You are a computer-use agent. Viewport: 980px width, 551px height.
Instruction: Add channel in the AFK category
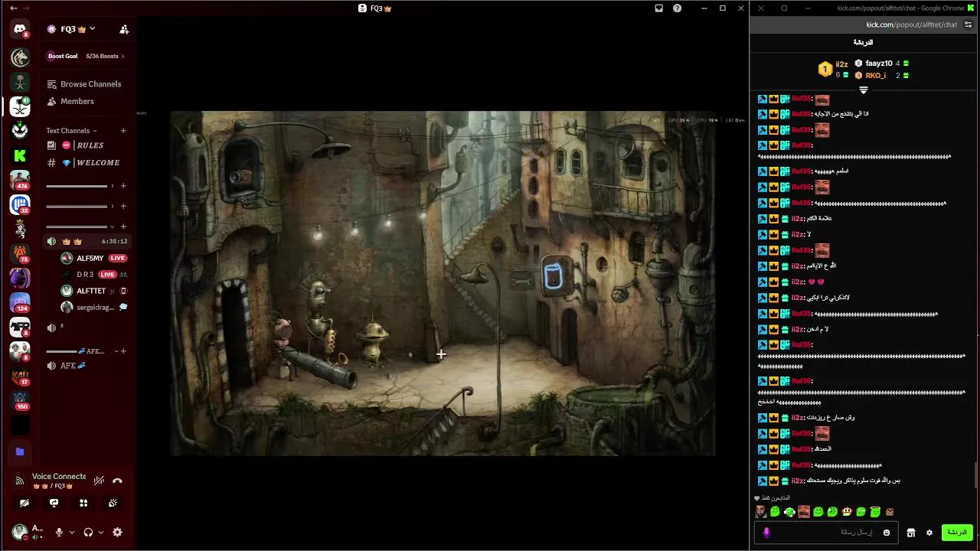click(x=123, y=351)
